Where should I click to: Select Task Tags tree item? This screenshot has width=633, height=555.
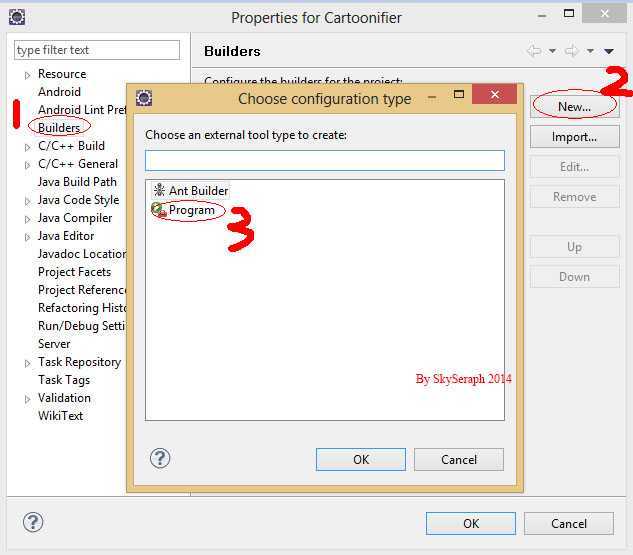pos(64,380)
